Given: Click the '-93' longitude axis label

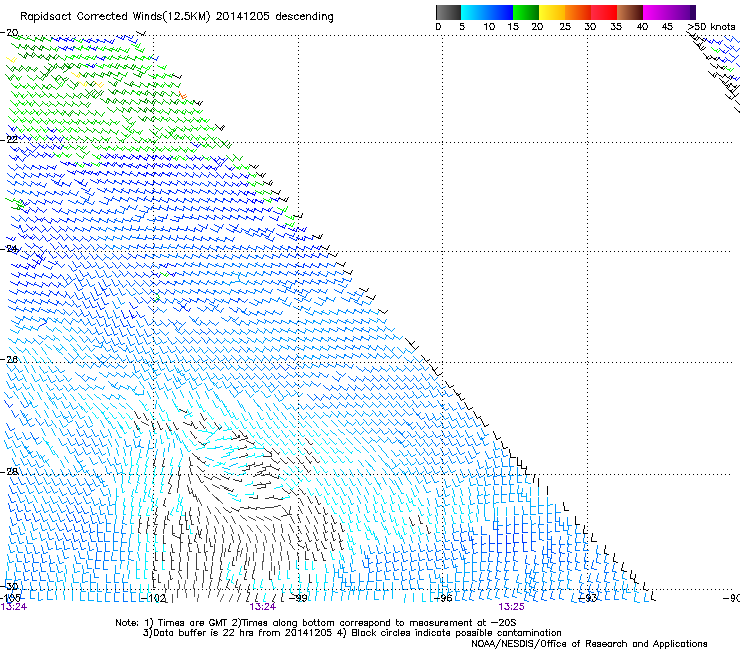Looking at the screenshot, I should tap(588, 598).
